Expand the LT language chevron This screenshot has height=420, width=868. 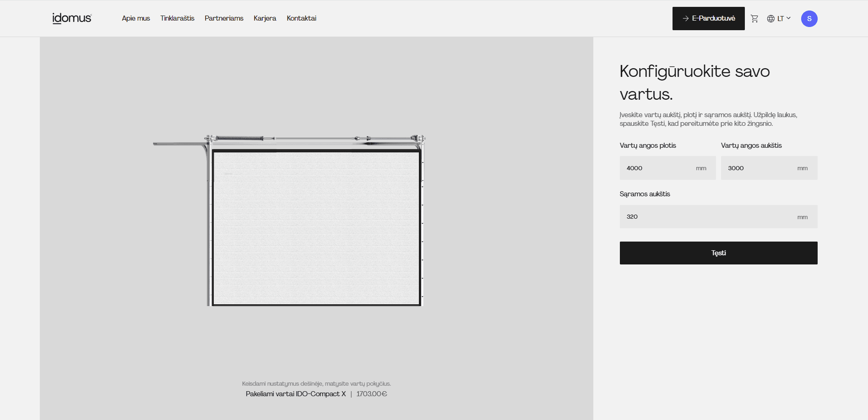(x=788, y=18)
